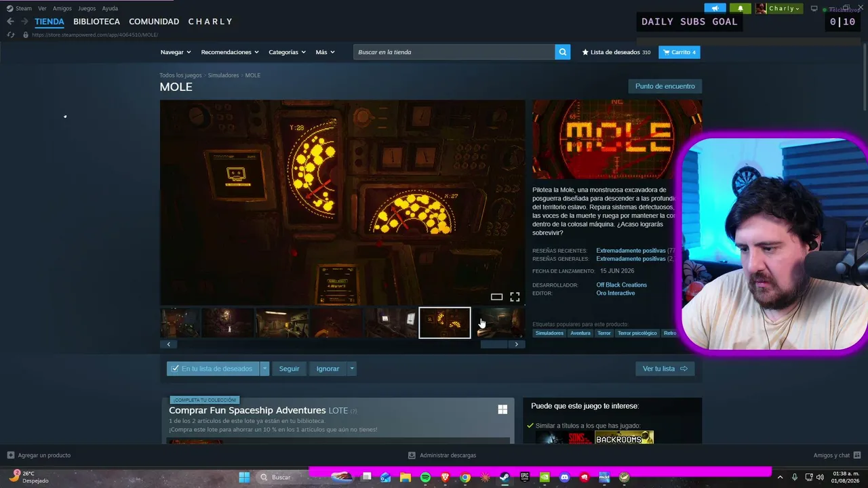Open Discord from the taskbar

pyautogui.click(x=565, y=477)
